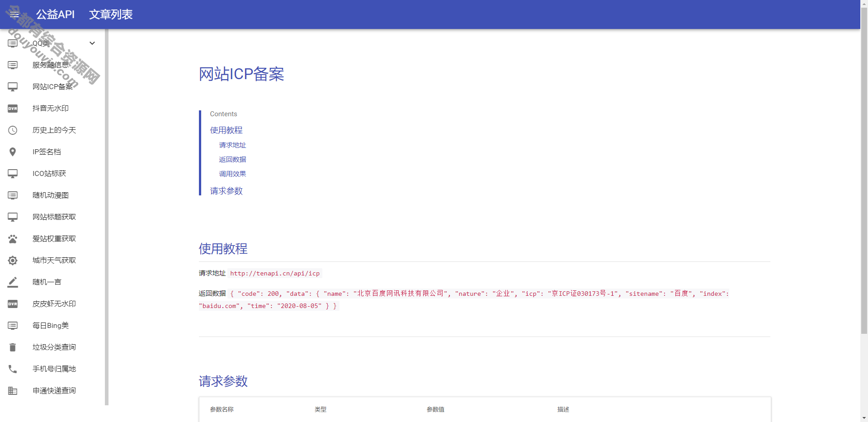Select 手机号归属地 in the sidebar
The width and height of the screenshot is (868, 422).
(x=54, y=369)
